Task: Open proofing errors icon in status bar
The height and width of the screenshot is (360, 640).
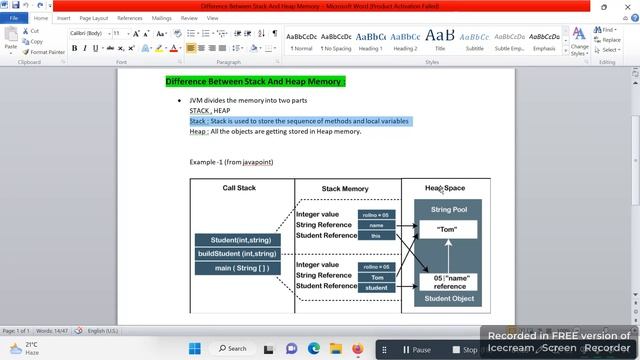Action: coord(78,331)
